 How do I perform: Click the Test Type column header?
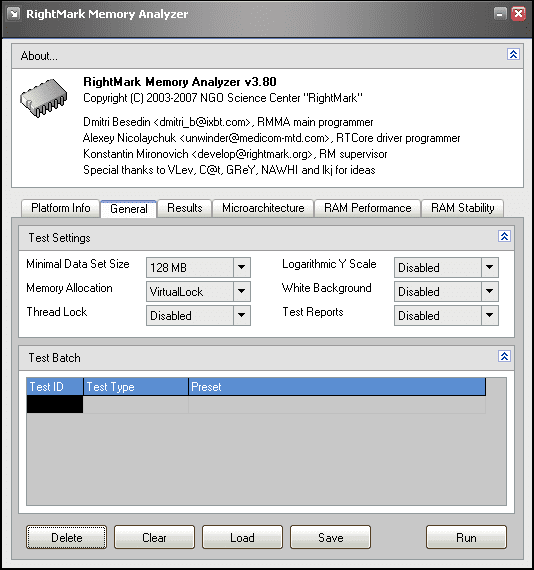pos(136,387)
